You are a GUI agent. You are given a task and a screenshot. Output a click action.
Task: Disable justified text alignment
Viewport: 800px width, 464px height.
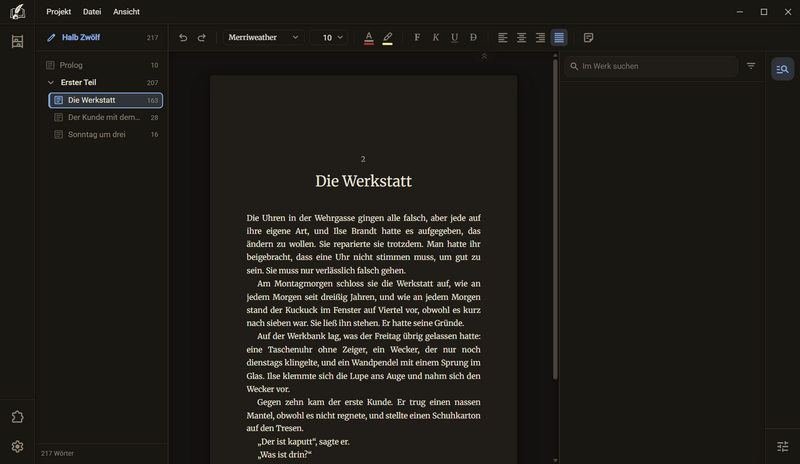pos(559,37)
